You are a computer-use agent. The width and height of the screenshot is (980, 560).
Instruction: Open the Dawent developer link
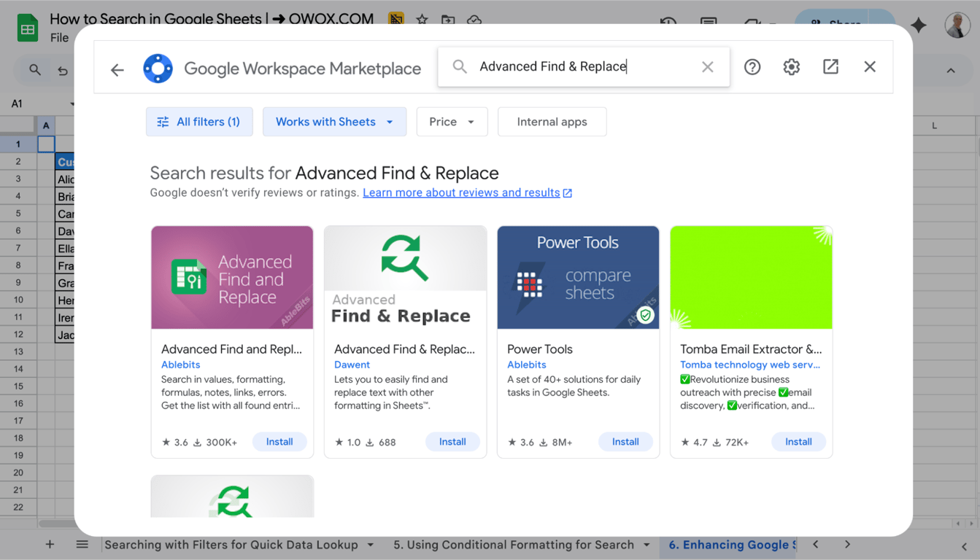click(x=352, y=365)
